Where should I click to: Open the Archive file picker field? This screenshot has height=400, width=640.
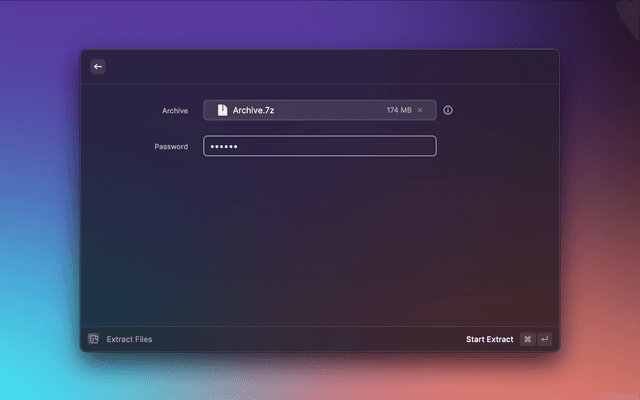(320, 110)
